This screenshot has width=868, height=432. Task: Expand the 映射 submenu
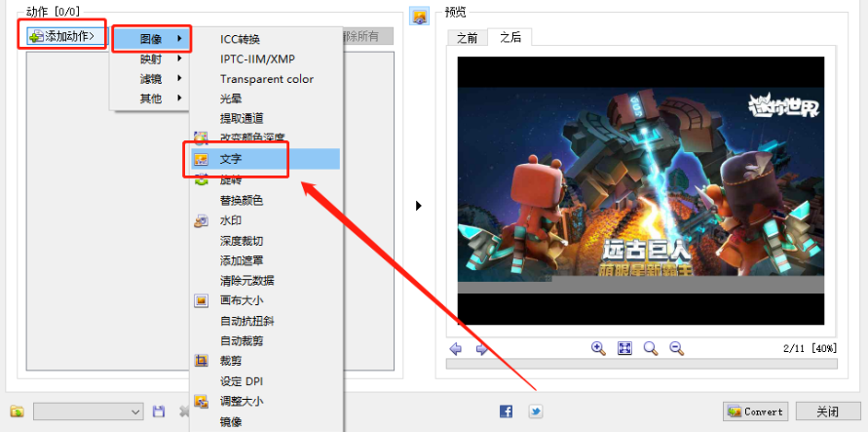[x=152, y=59]
